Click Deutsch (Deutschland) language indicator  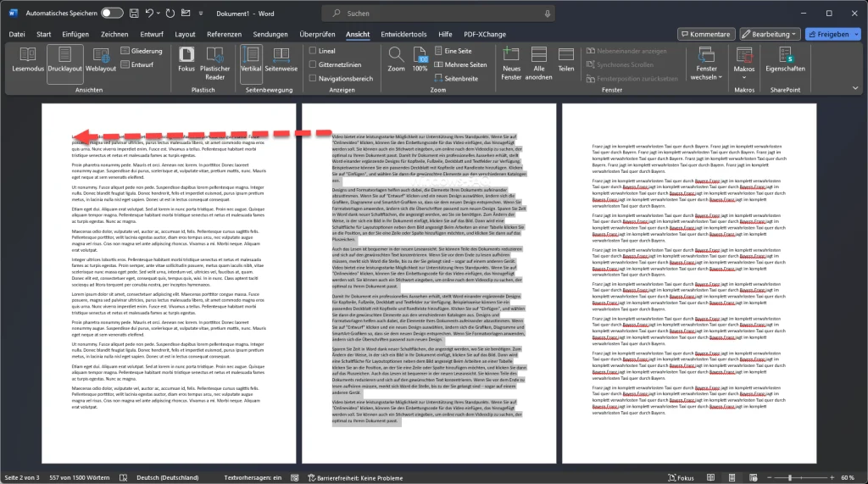(x=167, y=478)
